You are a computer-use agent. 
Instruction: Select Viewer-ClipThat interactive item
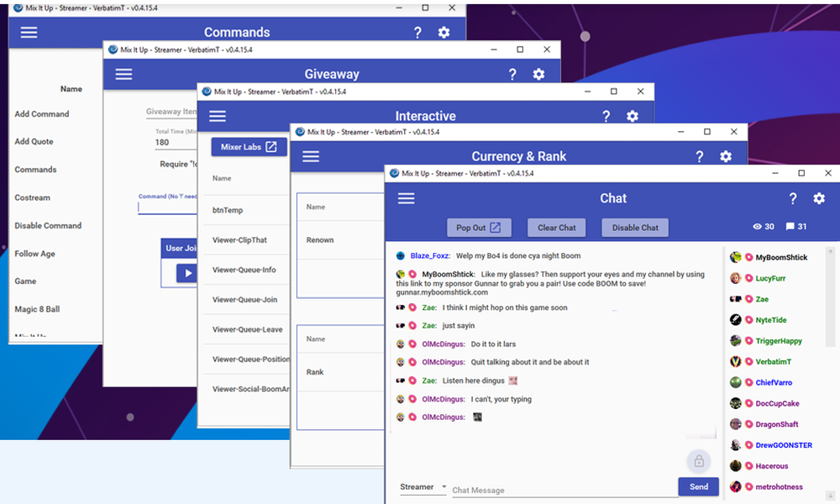tap(239, 240)
